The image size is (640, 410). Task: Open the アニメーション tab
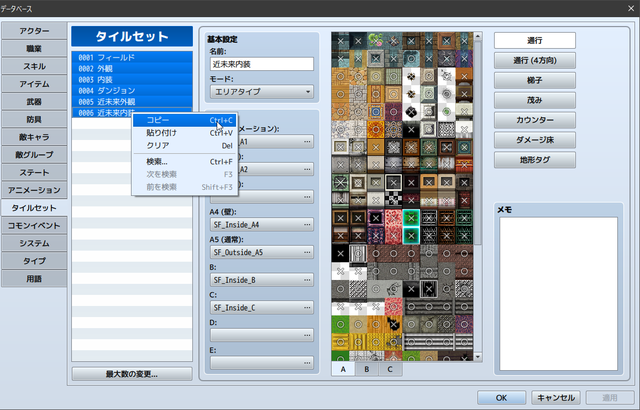click(x=34, y=190)
